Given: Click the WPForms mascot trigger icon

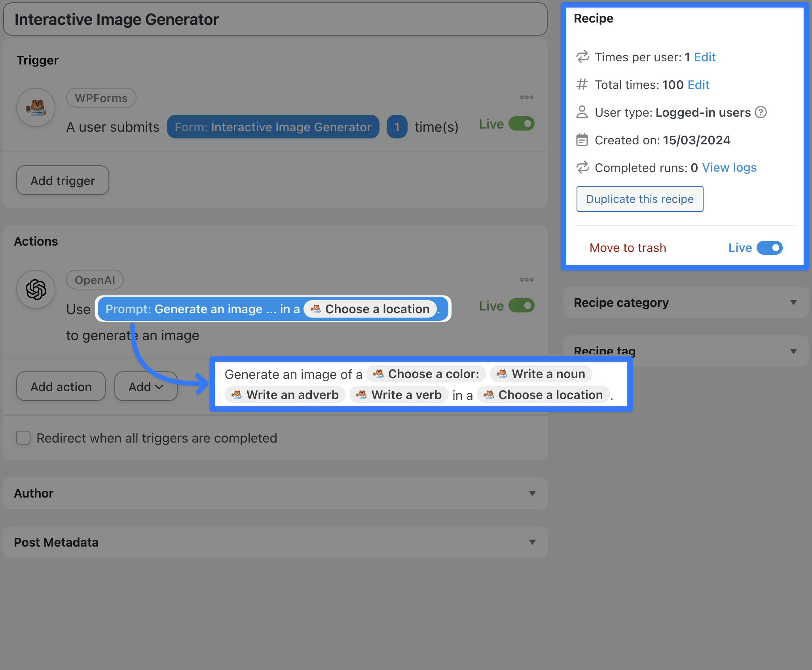Looking at the screenshot, I should [x=36, y=107].
